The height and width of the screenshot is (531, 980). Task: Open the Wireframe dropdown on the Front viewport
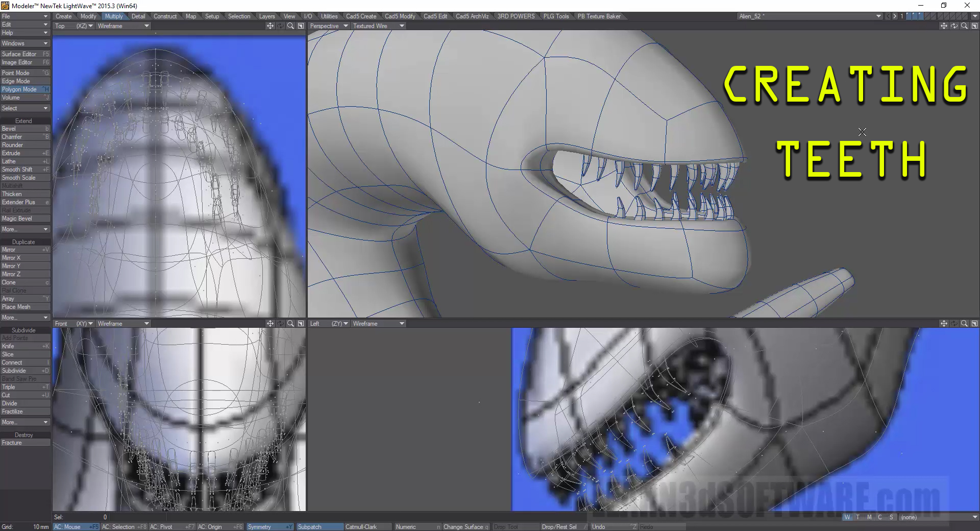tap(122, 323)
